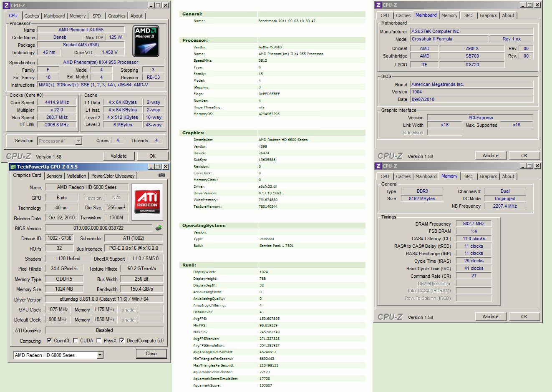Image resolution: width=552 pixels, height=392 pixels.
Task: Save the GPU BIOS with chip icon
Action: [x=159, y=228]
